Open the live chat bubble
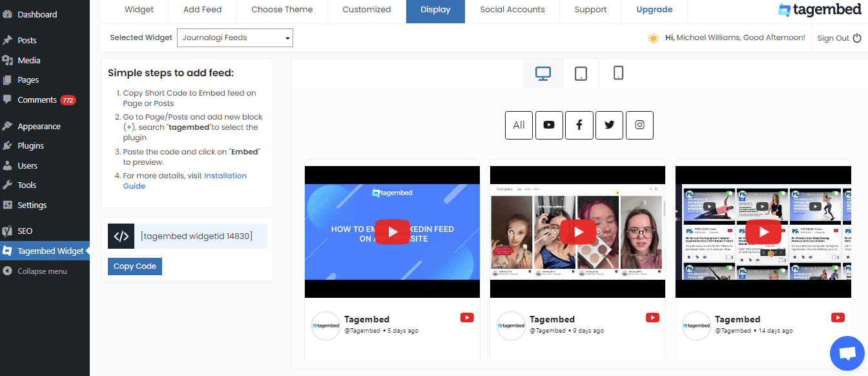 847,353
